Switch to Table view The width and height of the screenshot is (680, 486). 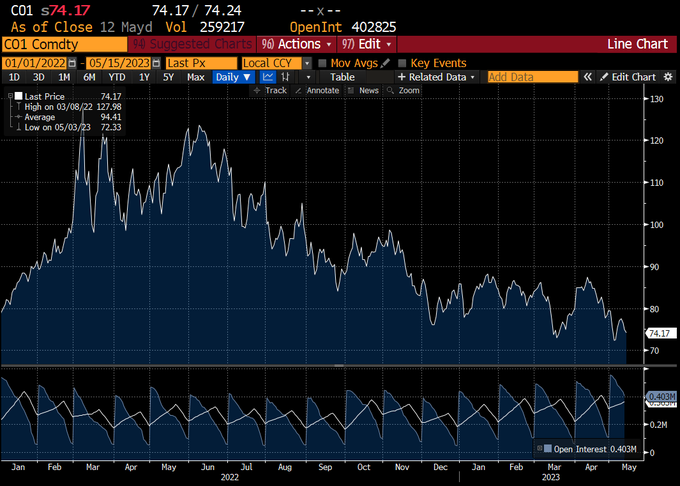(342, 77)
